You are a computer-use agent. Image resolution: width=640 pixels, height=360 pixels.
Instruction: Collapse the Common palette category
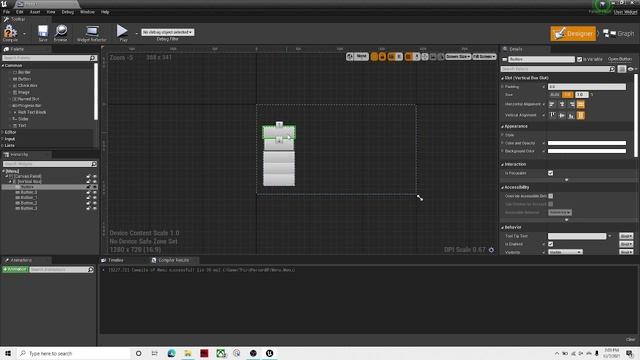click(3, 65)
